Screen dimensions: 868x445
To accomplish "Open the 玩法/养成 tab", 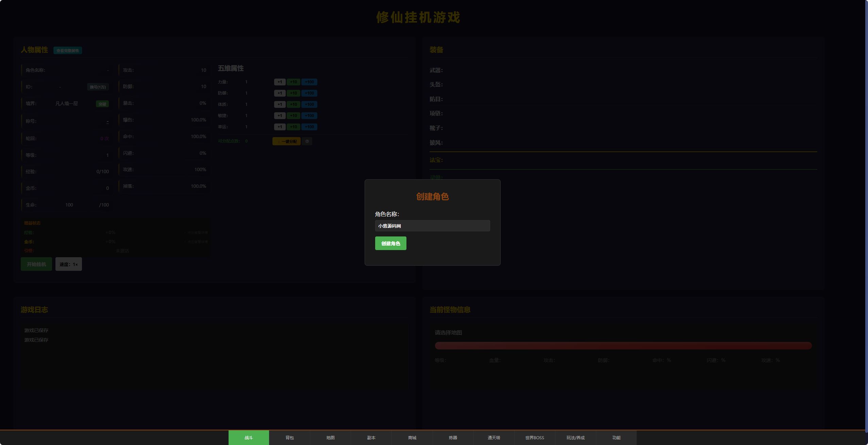I will click(575, 438).
